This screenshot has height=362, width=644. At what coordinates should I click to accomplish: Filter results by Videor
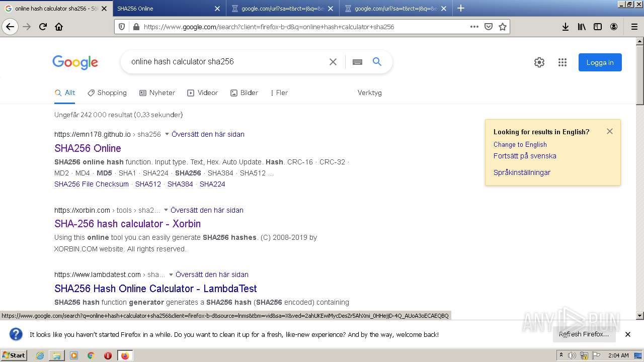click(x=203, y=93)
